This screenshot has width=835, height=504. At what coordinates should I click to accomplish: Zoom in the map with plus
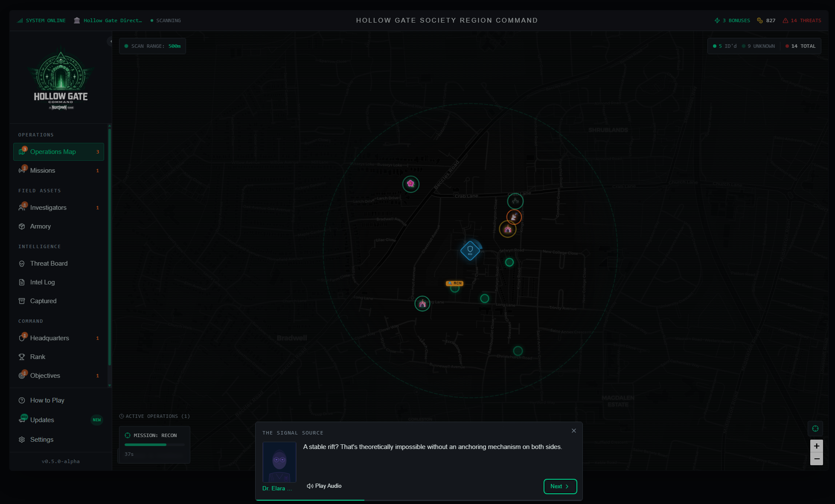coord(816,446)
